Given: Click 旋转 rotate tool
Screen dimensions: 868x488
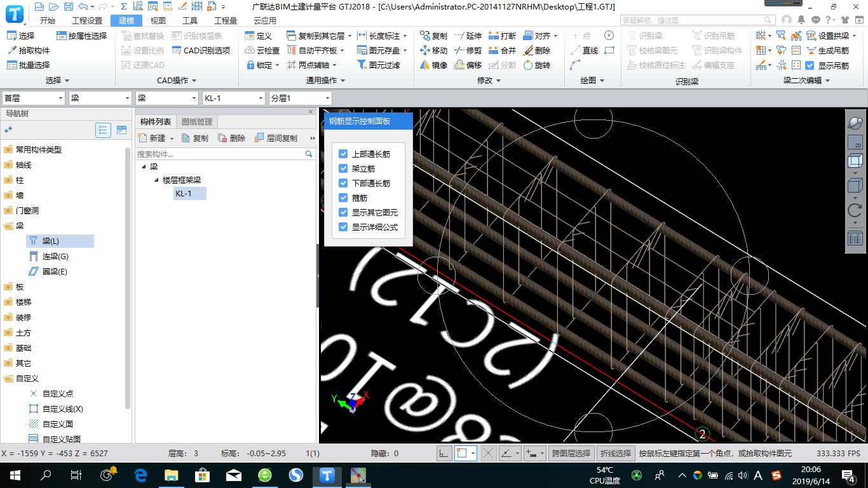Looking at the screenshot, I should click(537, 65).
